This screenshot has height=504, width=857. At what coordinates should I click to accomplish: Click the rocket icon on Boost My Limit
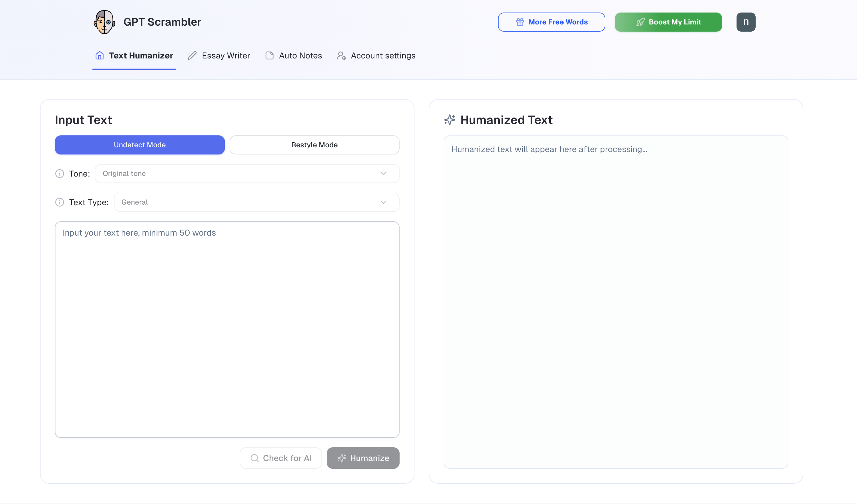641,22
